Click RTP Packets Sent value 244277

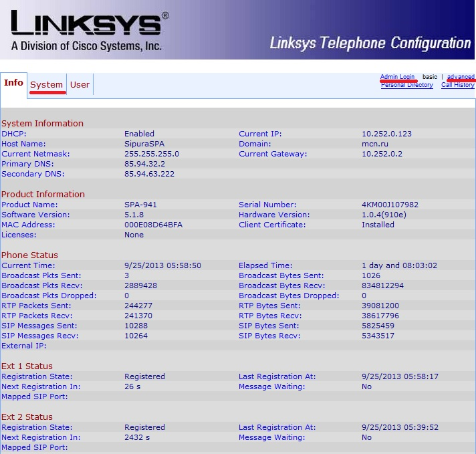[x=138, y=305]
